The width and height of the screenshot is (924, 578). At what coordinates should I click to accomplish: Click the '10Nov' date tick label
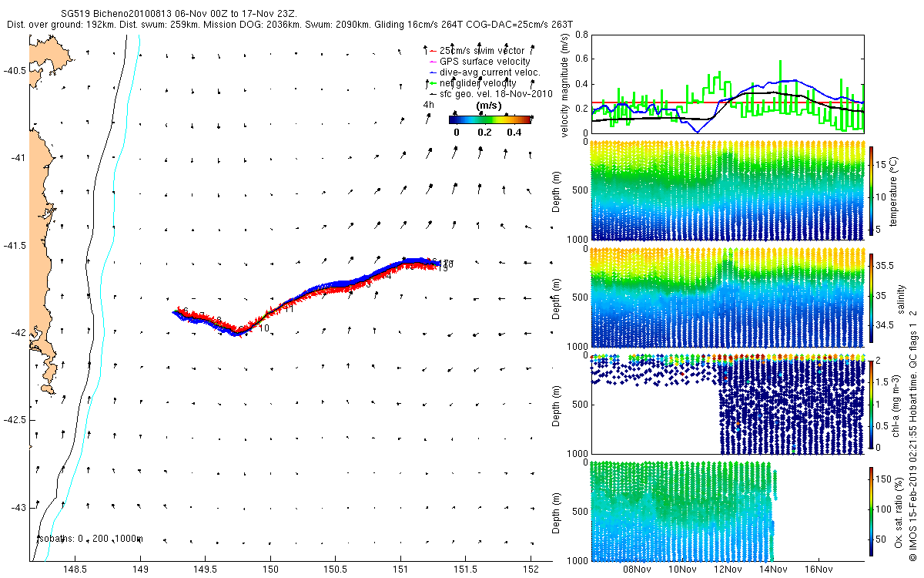click(x=682, y=570)
